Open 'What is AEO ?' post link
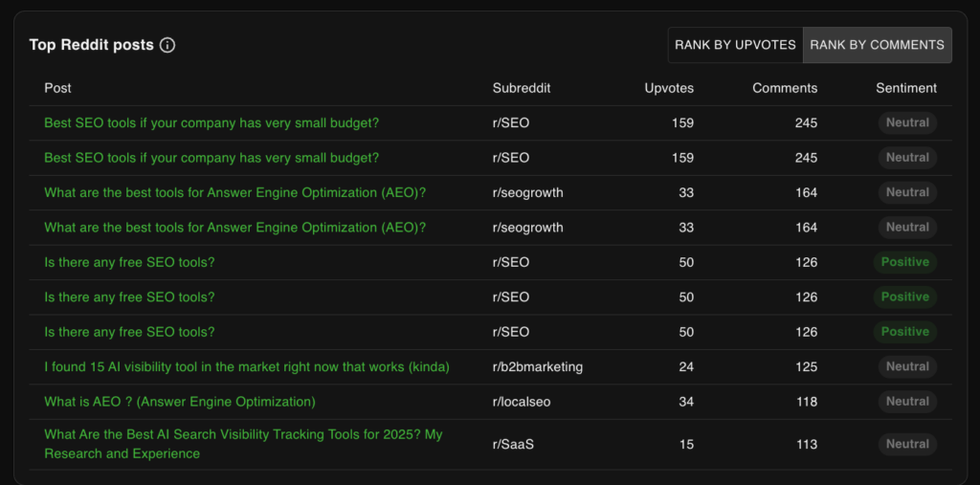980x485 pixels. (x=180, y=402)
